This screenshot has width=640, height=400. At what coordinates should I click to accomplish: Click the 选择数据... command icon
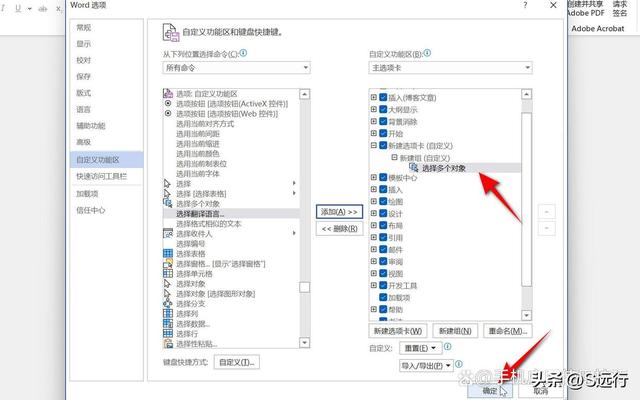point(168,323)
